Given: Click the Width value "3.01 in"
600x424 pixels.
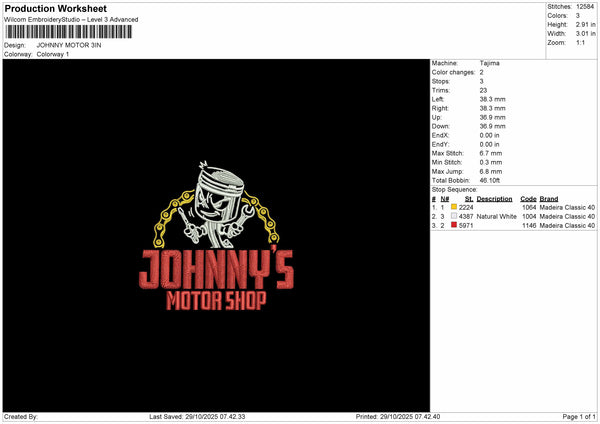Looking at the screenshot, I should coord(586,34).
